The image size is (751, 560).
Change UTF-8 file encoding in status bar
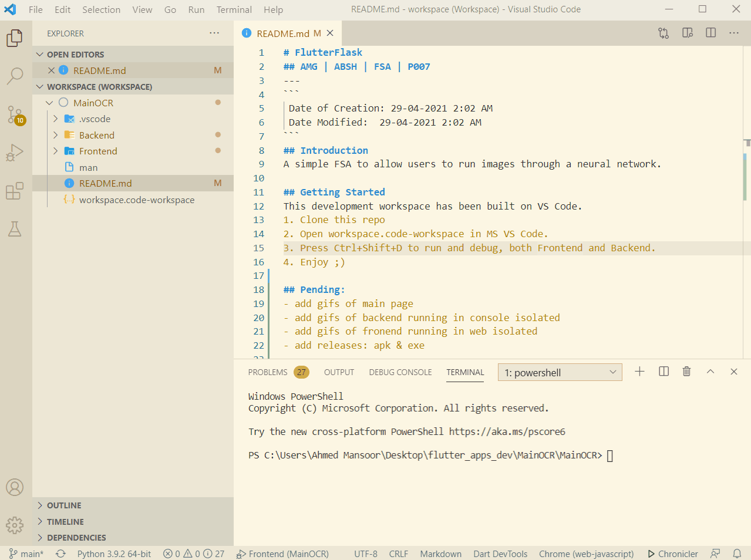[366, 554]
